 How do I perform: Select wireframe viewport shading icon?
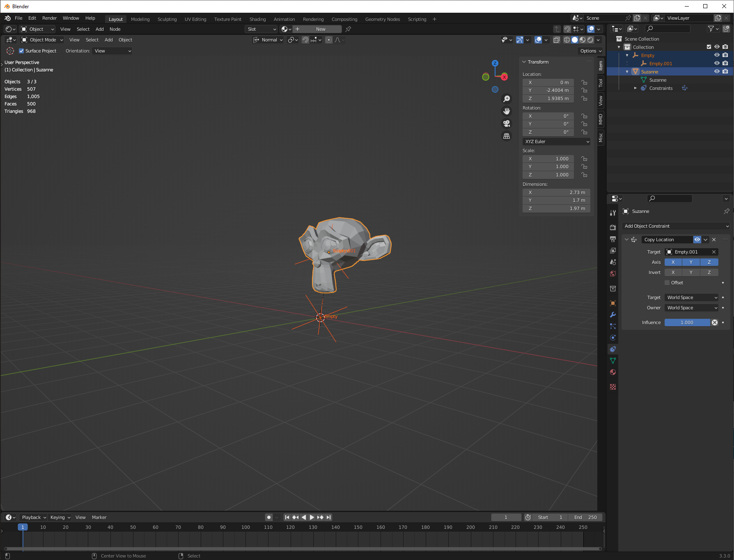[x=567, y=40]
